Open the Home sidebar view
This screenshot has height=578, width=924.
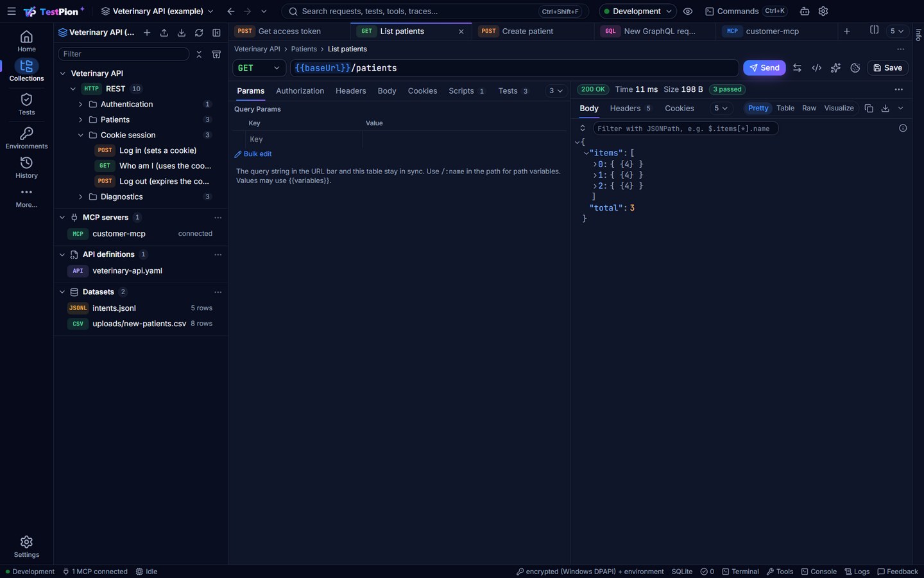[26, 41]
